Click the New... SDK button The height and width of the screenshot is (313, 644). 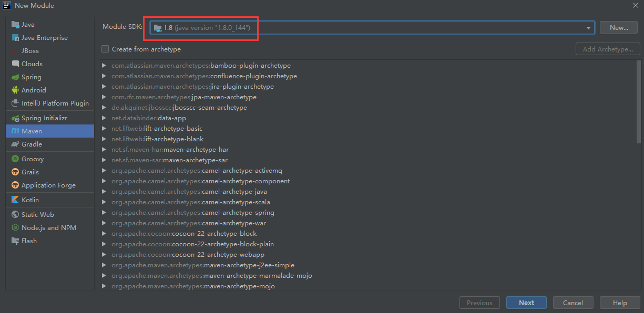619,27
